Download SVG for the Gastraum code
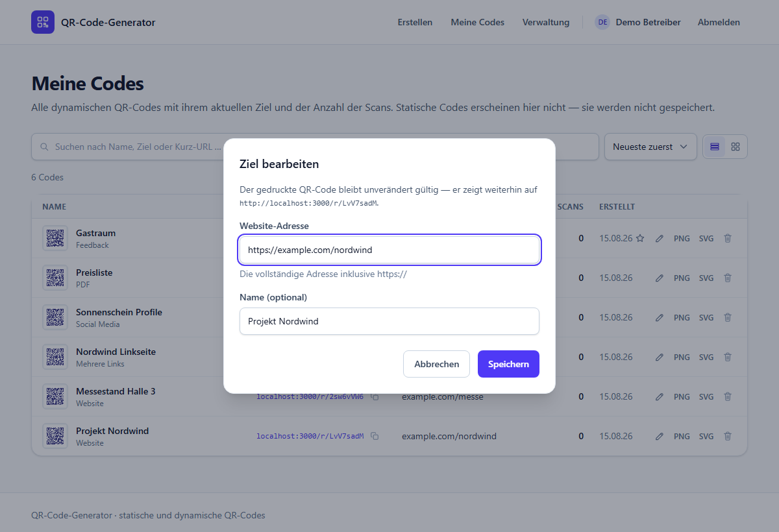The image size is (779, 532). coord(706,238)
